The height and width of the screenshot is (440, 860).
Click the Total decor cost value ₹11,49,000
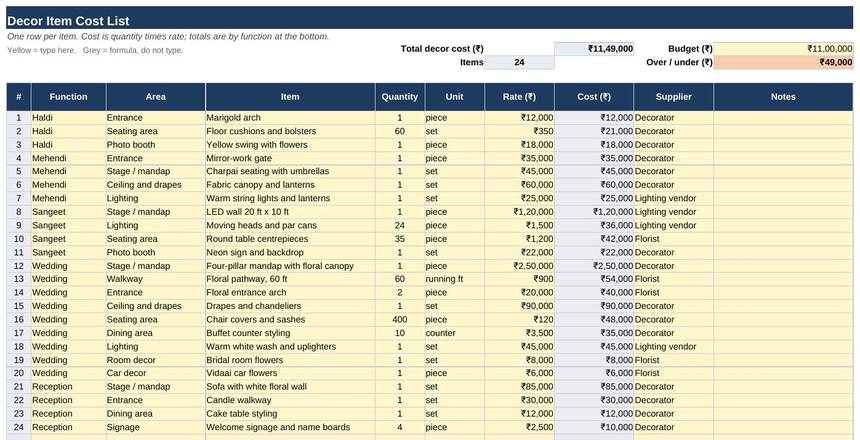point(594,49)
